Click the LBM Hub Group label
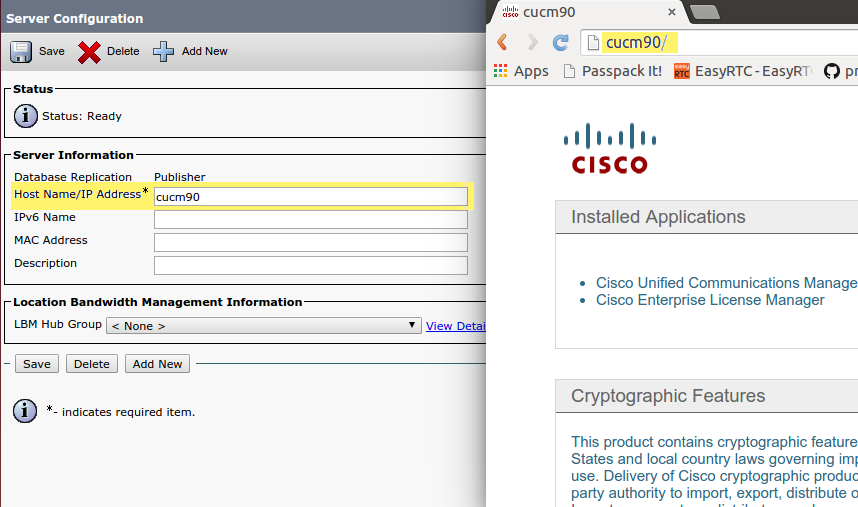 [58, 324]
